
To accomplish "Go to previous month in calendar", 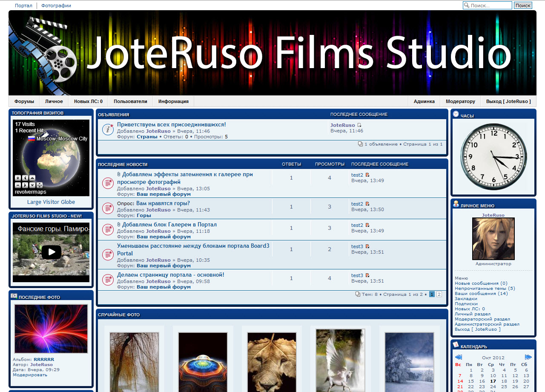I will click(x=459, y=357).
